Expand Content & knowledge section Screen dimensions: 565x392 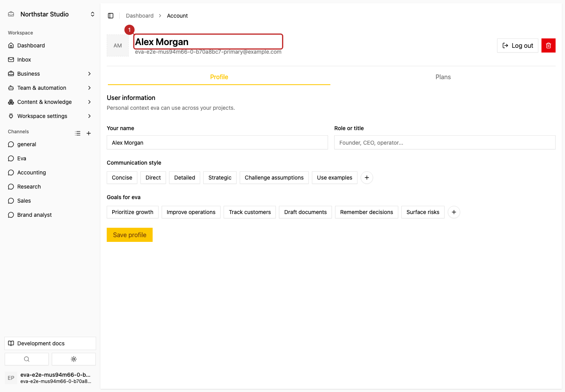[50, 102]
